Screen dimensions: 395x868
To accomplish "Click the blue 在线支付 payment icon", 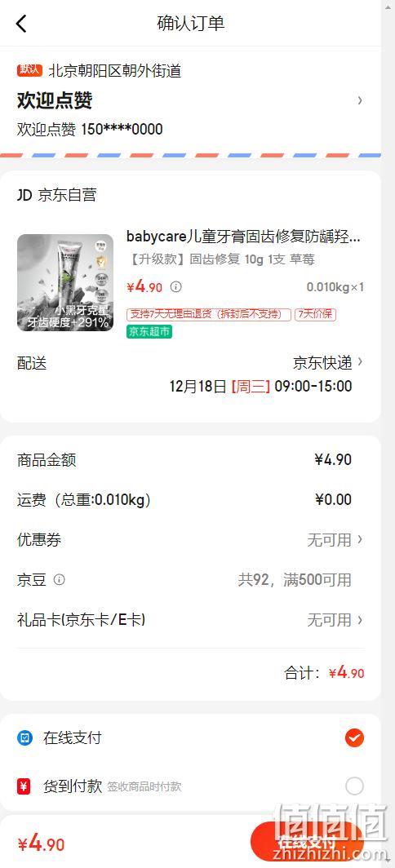I will (25, 738).
